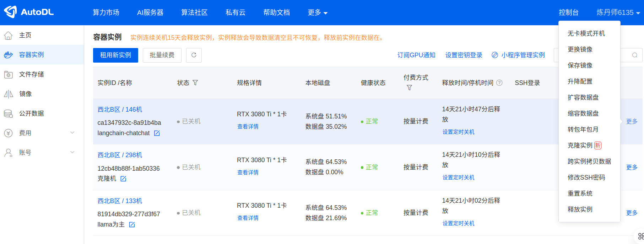
Task: Click the 批量续费 button
Action: [x=162, y=55]
